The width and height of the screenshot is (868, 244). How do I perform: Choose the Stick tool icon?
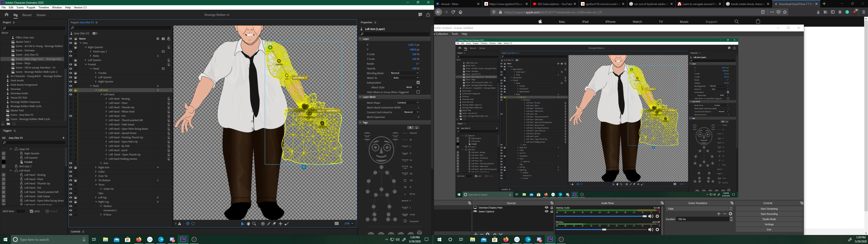pyautogui.click(x=269, y=223)
